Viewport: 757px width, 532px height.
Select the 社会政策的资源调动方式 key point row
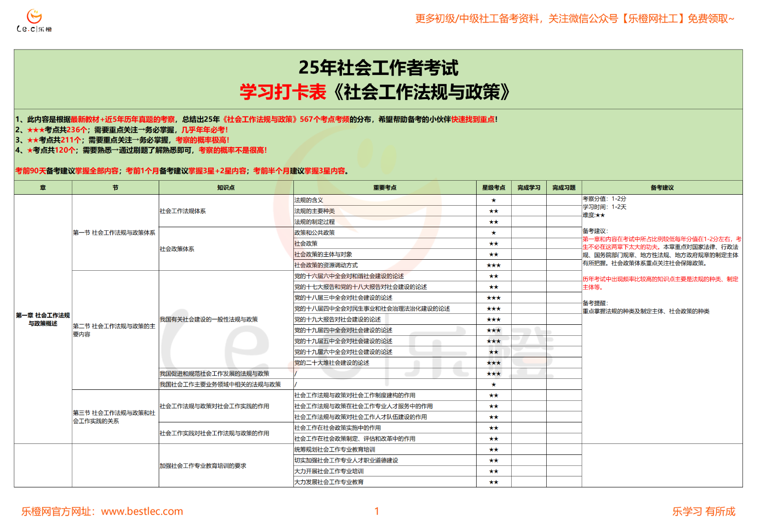point(385,265)
